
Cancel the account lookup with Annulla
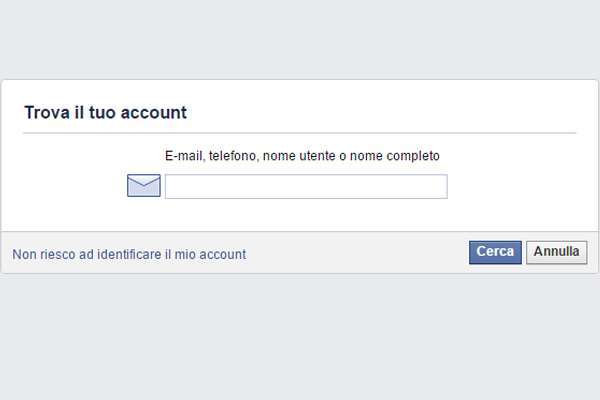click(556, 252)
